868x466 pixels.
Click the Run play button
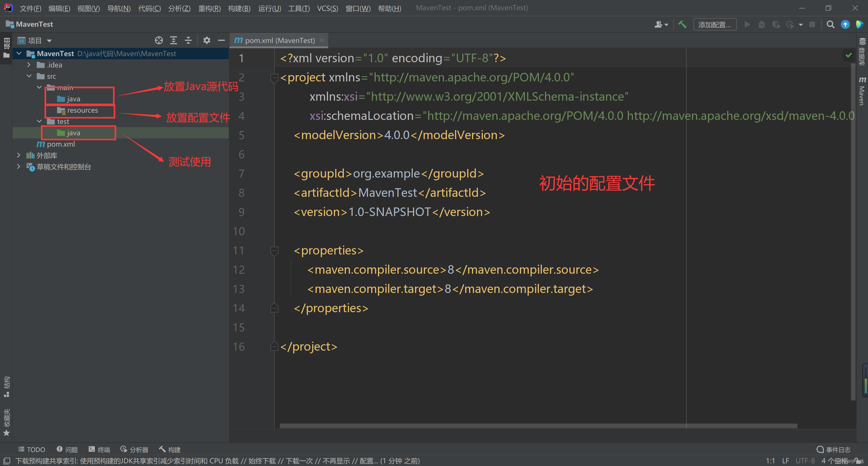[x=747, y=25]
